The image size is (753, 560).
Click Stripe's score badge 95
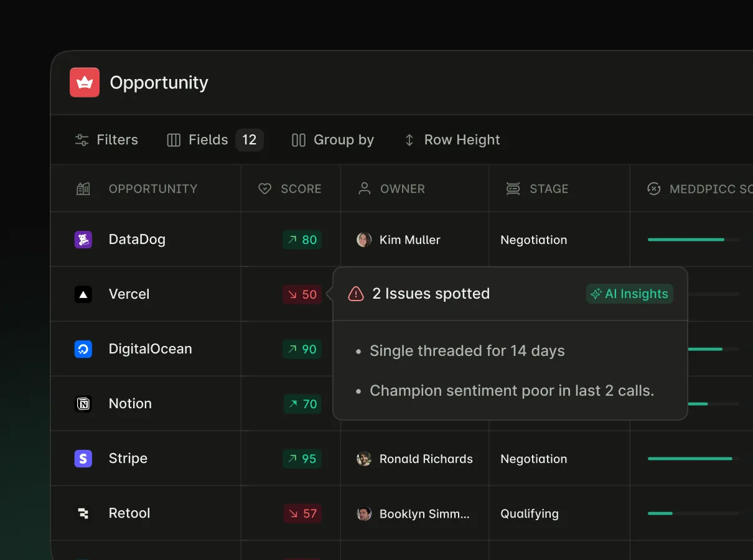[x=302, y=459]
